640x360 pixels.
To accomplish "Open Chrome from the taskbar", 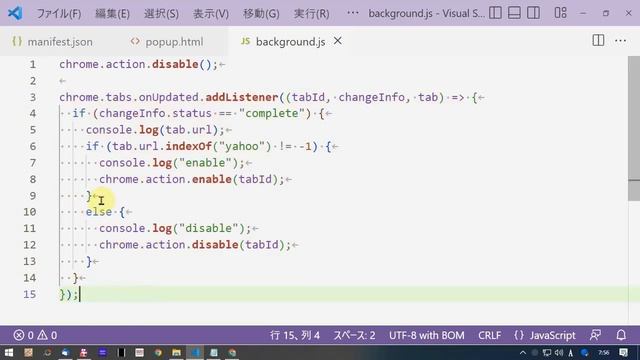I will (158, 352).
